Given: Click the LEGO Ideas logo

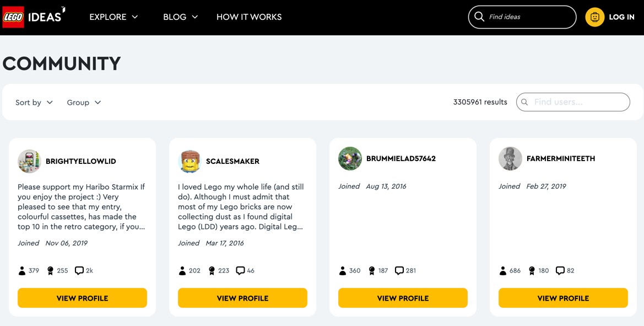Looking at the screenshot, I should click(33, 17).
